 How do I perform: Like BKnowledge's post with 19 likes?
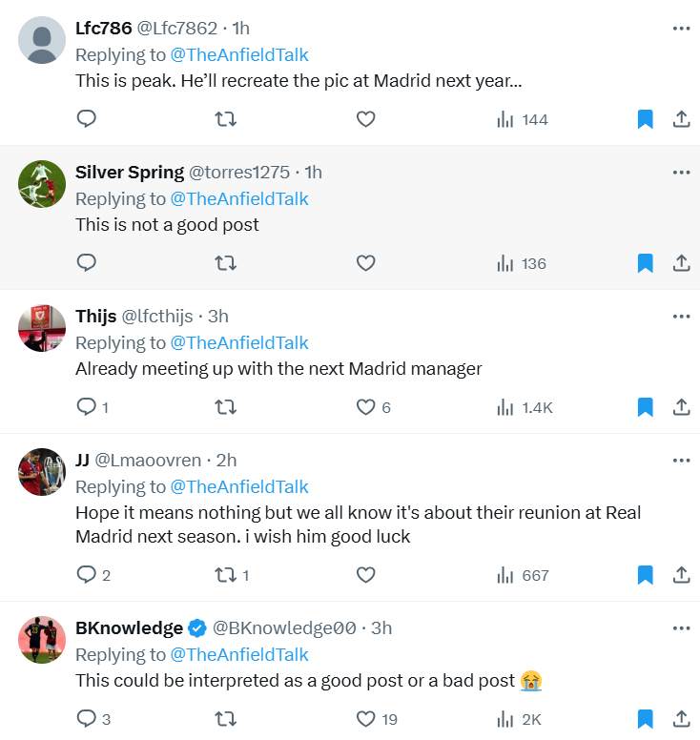pyautogui.click(x=365, y=719)
